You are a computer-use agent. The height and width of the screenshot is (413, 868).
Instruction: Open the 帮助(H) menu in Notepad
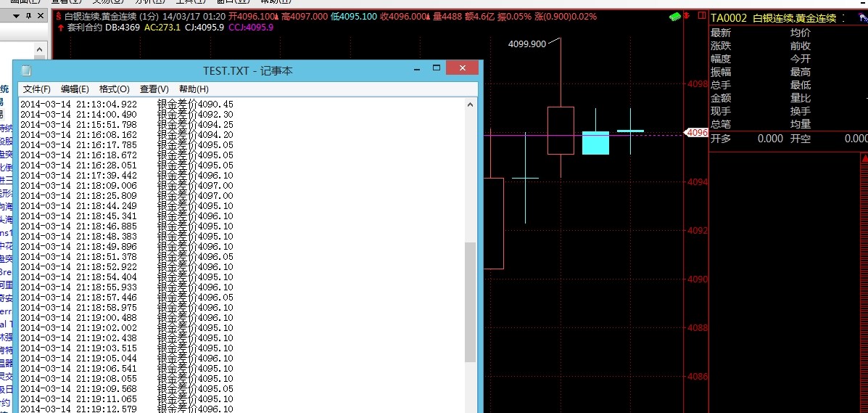[194, 89]
